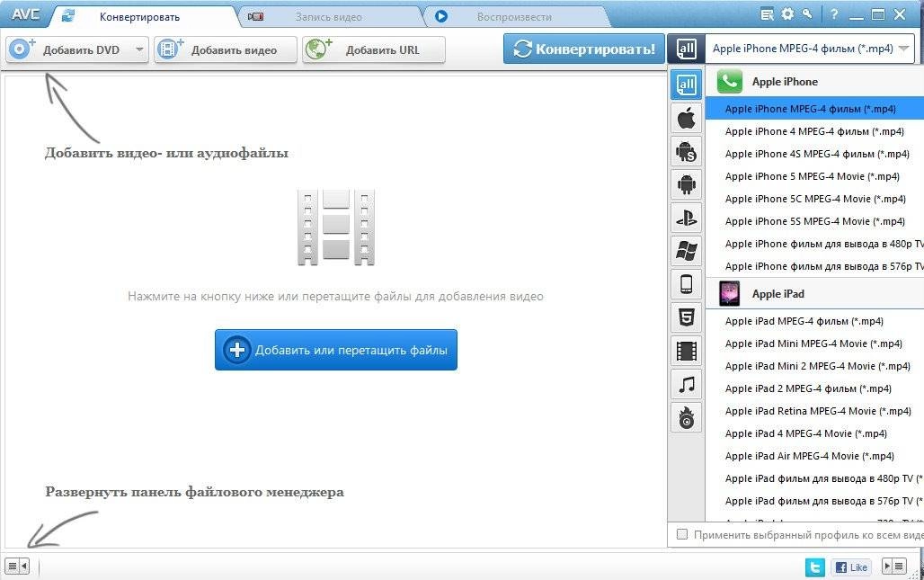Collapse the Apple iPad group header
Image resolution: width=924 pixels, height=580 pixels.
click(x=814, y=293)
